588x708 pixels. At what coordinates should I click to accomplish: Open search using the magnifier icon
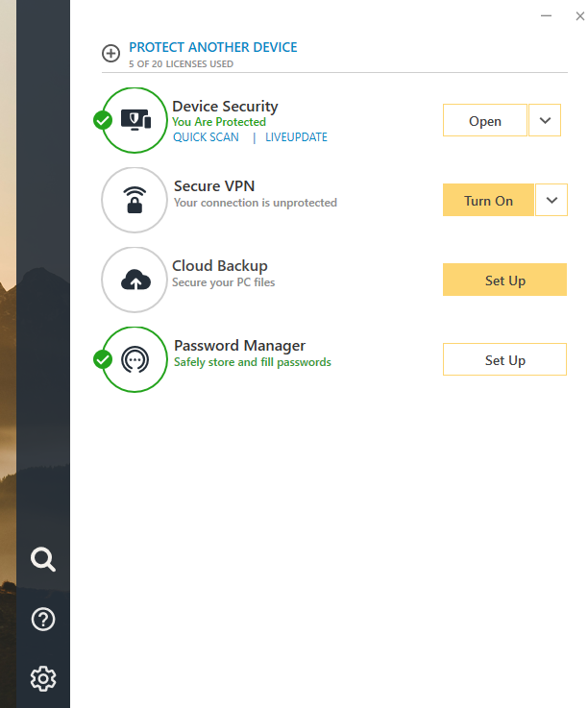coord(43,559)
